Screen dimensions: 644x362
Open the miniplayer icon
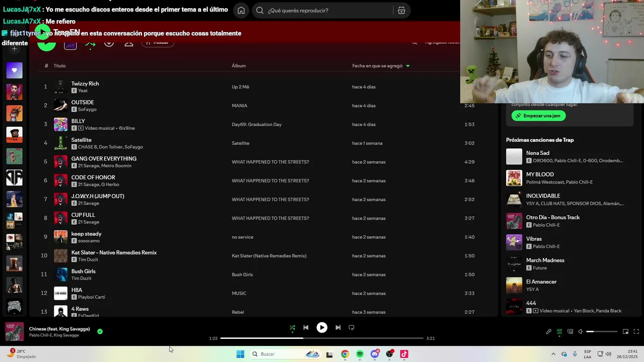625,331
